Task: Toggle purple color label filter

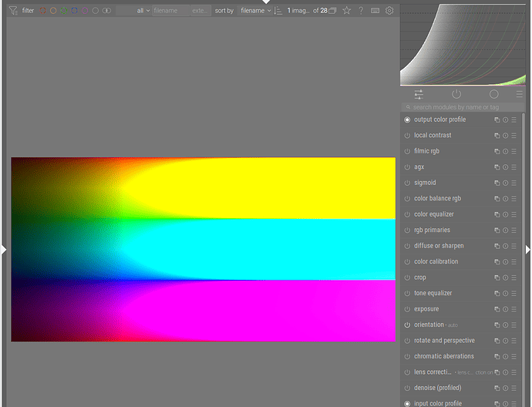Action: (x=85, y=11)
